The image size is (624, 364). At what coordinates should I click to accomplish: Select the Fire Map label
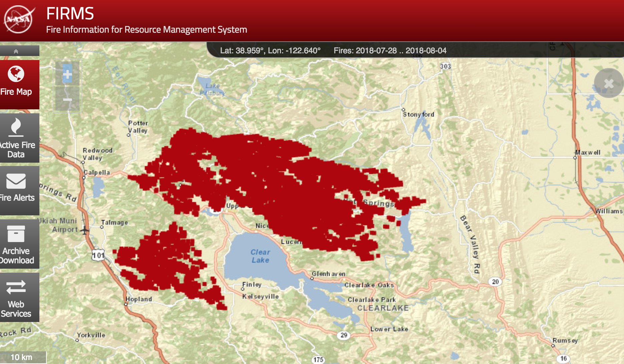point(16,92)
